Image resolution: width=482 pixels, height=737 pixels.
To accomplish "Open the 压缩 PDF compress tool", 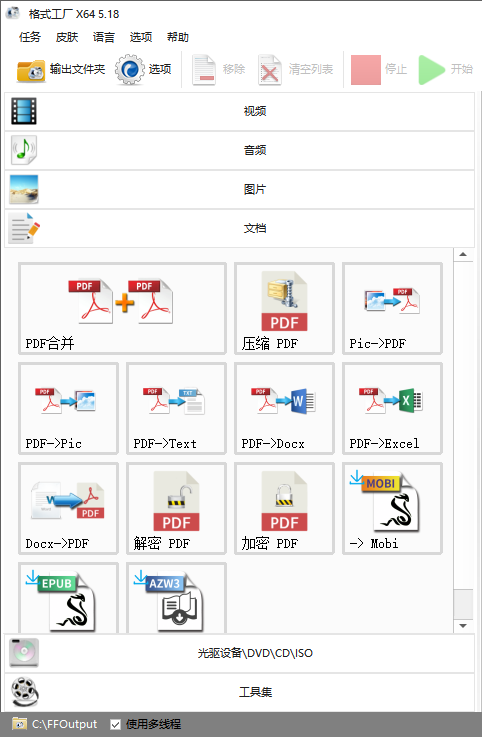I will [284, 308].
